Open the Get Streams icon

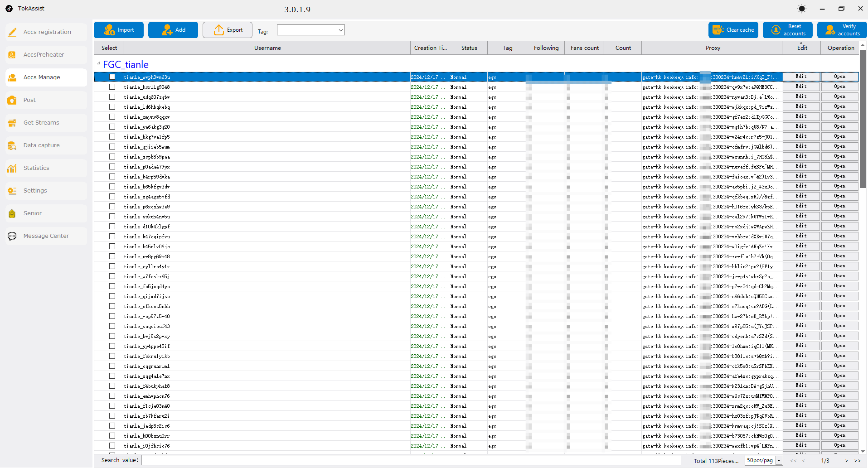[x=12, y=123]
